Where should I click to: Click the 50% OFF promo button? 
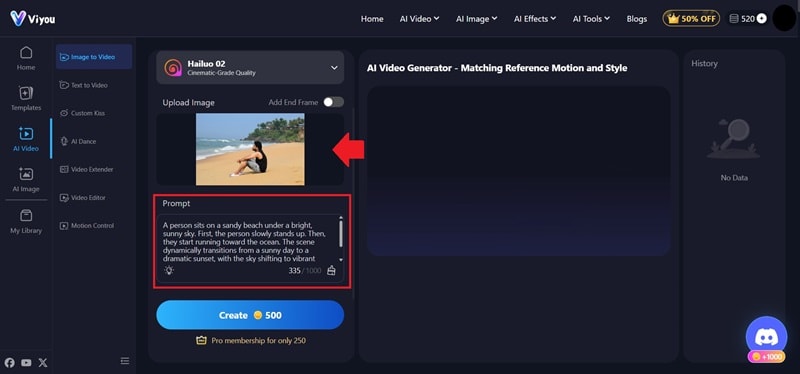pyautogui.click(x=691, y=18)
